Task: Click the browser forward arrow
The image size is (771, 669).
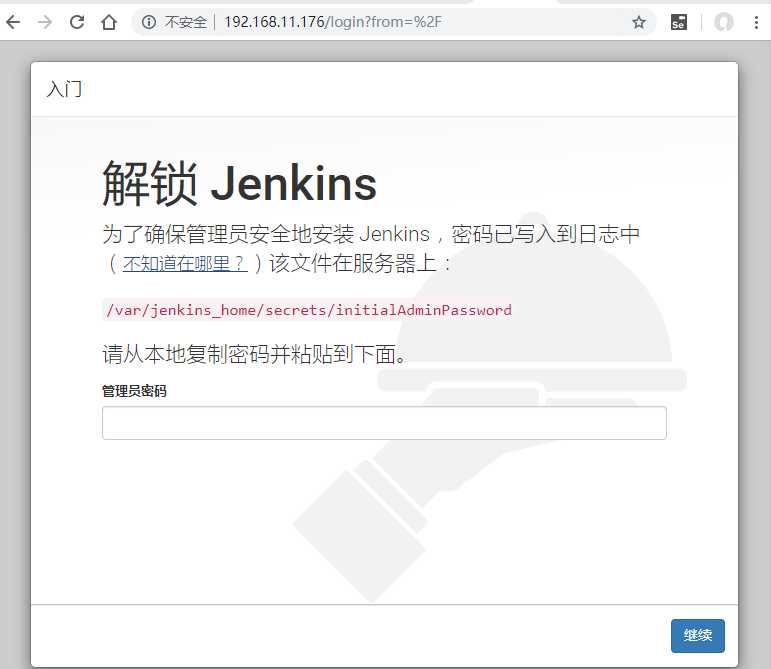Action: pyautogui.click(x=45, y=22)
